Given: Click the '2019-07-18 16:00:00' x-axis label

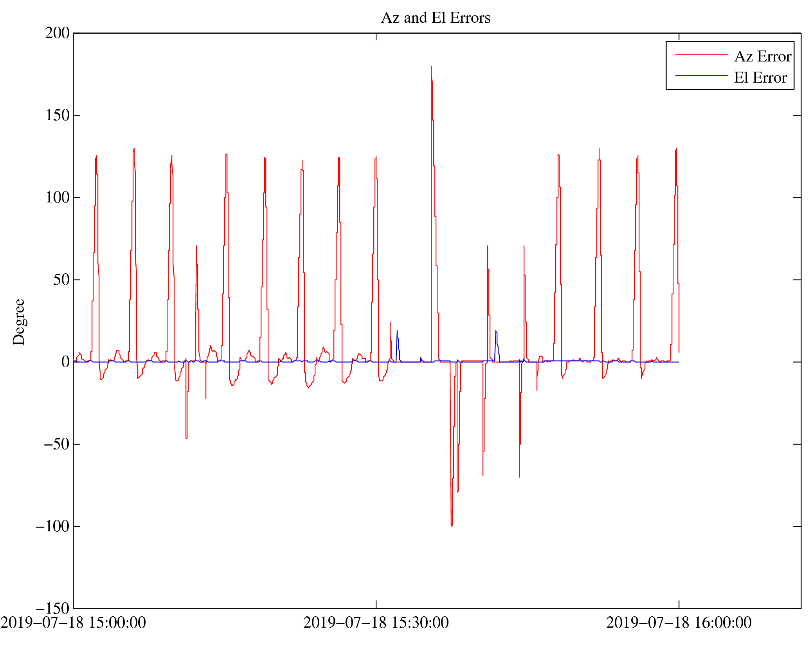Looking at the screenshot, I should (x=679, y=623).
